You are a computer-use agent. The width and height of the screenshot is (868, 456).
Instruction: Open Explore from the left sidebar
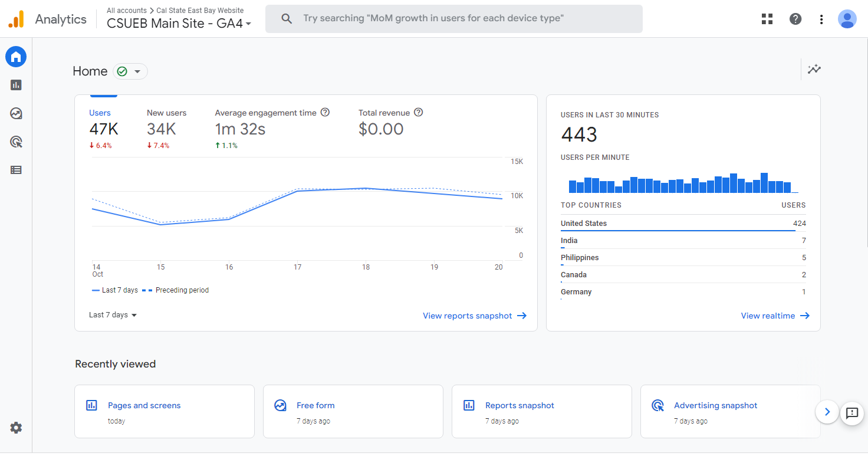point(16,113)
